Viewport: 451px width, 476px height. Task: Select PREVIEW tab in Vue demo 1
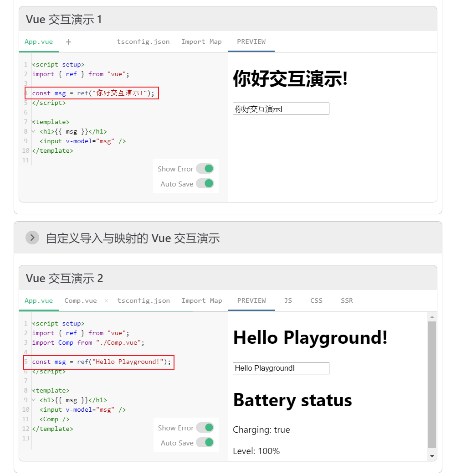coord(251,41)
